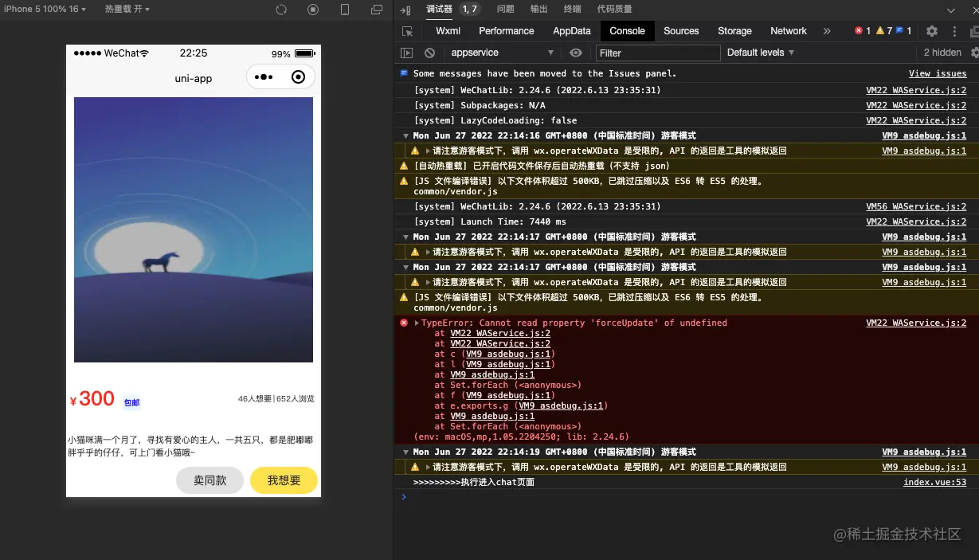Image resolution: width=979 pixels, height=560 pixels.
Task: Open VM56 WAService.js:2 source link
Action: pos(916,206)
